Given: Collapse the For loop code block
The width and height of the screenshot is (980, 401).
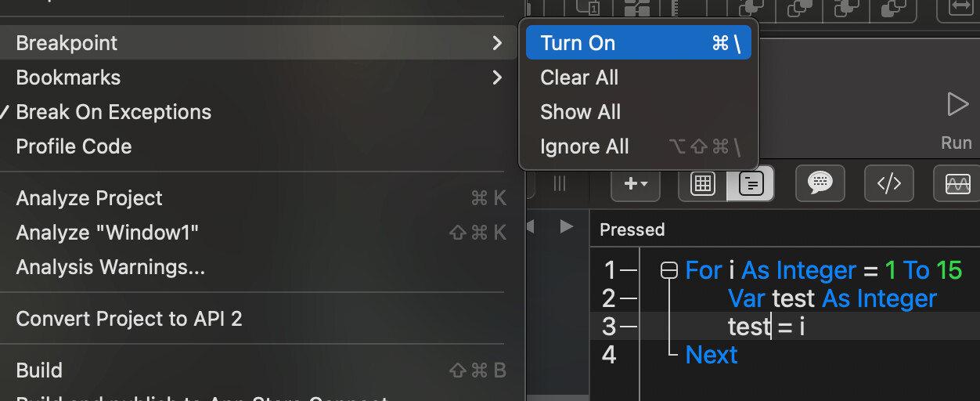Looking at the screenshot, I should (x=668, y=271).
